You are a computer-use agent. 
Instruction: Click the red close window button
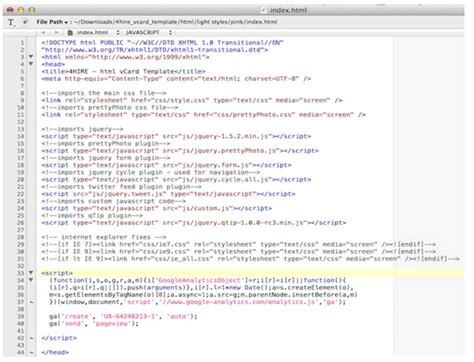(x=10, y=10)
